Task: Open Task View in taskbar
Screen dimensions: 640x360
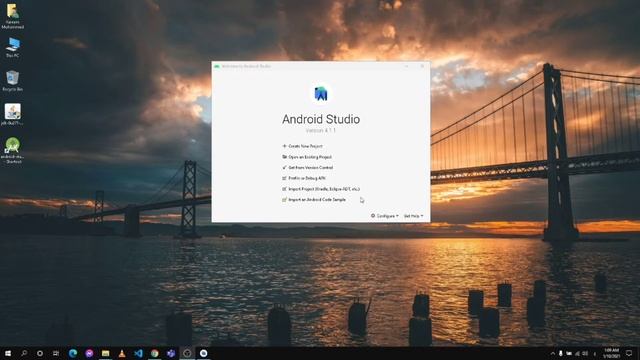Action: (56, 353)
